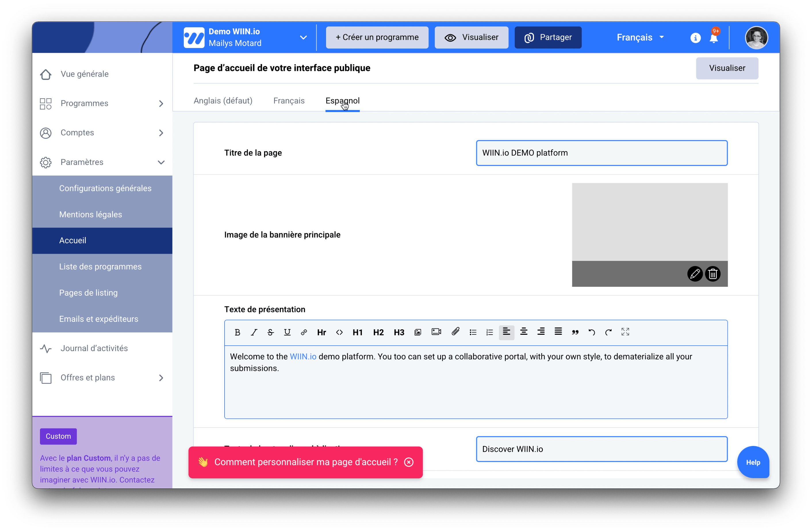812x531 pixels.
Task: Apply strikethrough formatting
Action: pyautogui.click(x=271, y=332)
